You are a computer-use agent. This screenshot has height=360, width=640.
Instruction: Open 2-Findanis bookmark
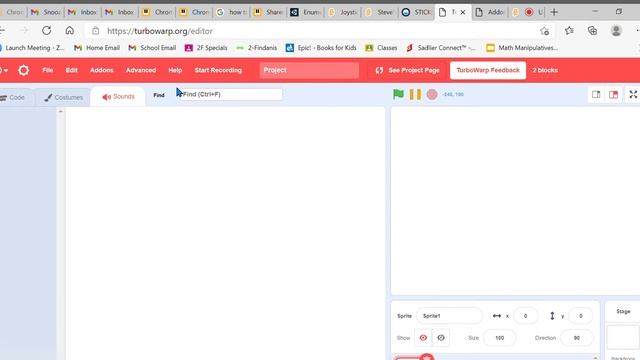tap(256, 48)
